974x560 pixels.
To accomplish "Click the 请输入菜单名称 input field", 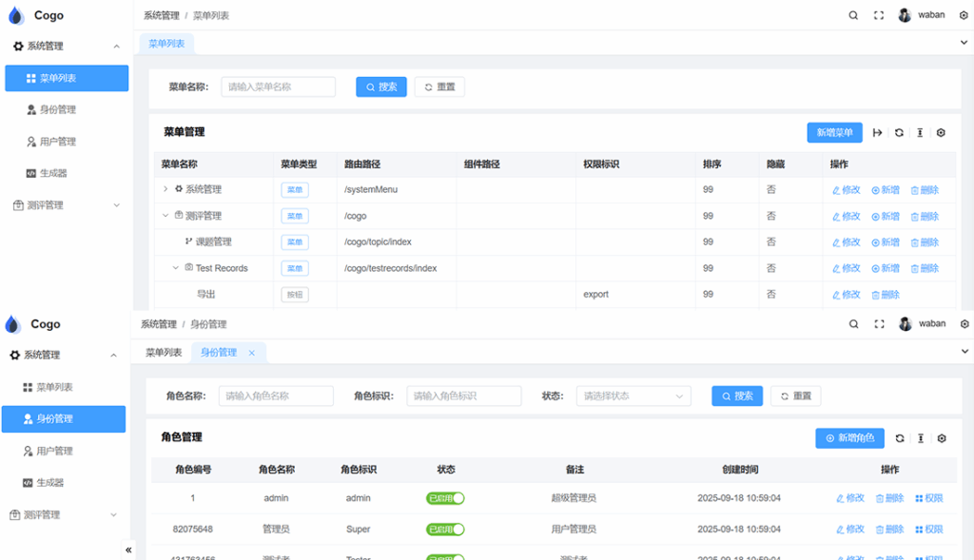I will 279,87.
